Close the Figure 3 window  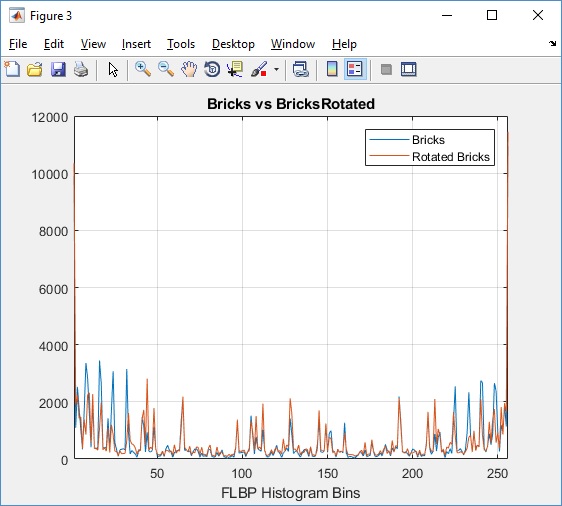tap(538, 15)
